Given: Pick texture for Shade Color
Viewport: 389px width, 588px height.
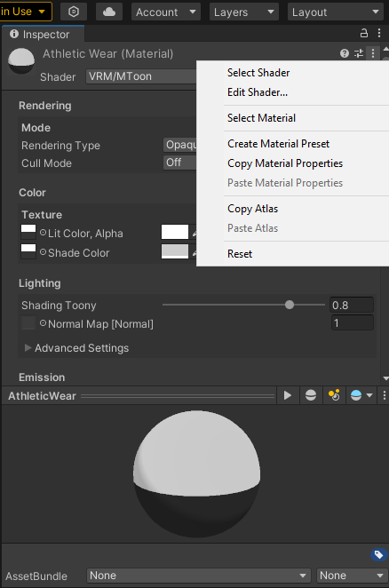Looking at the screenshot, I should point(44,252).
